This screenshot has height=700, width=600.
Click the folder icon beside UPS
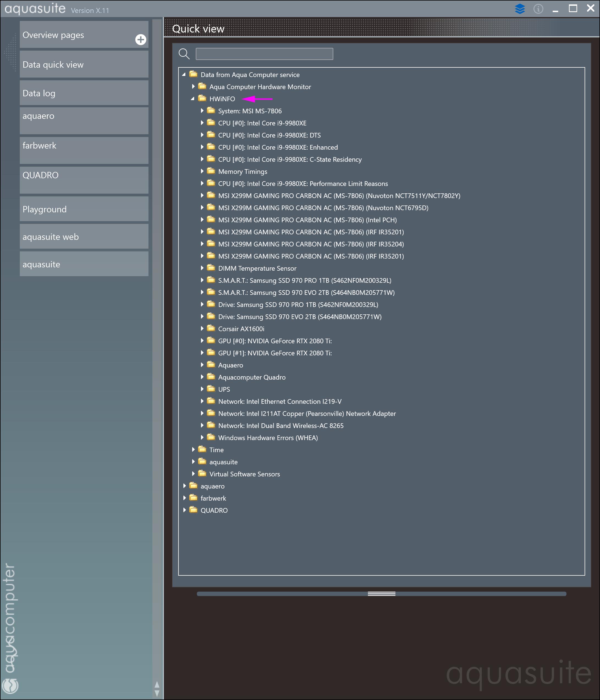coord(211,389)
